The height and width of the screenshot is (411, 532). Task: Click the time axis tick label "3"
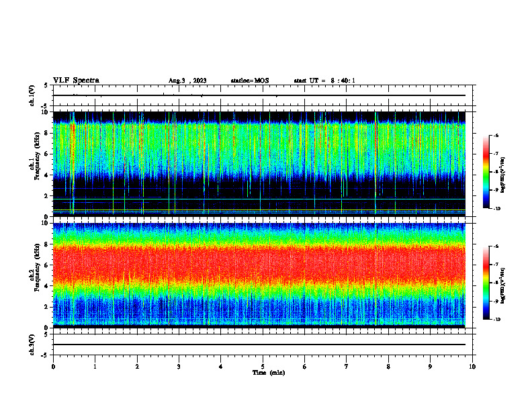click(x=179, y=367)
